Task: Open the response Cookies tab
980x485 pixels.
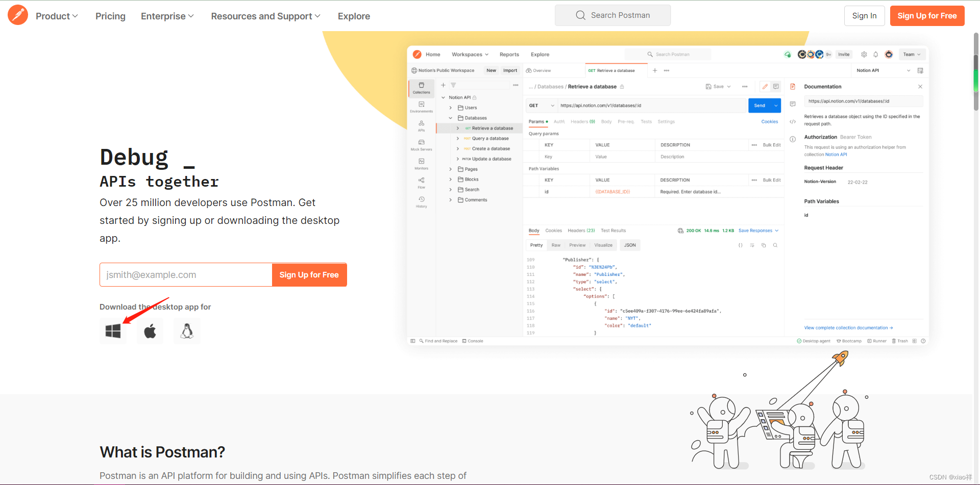Action: click(x=553, y=231)
